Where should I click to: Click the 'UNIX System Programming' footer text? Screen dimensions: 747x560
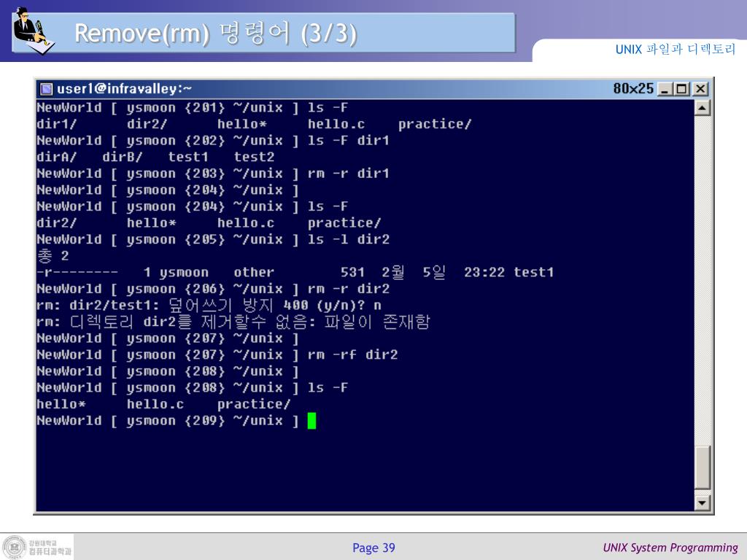[x=670, y=548]
